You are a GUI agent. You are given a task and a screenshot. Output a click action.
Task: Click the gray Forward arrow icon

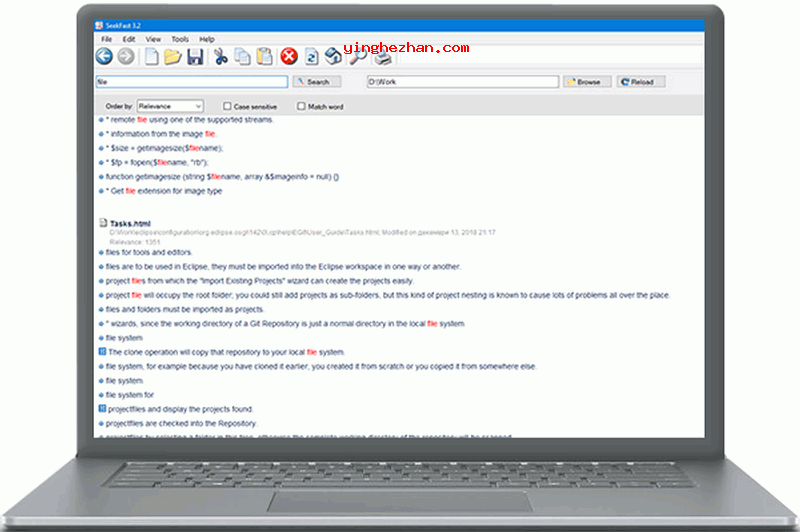point(126,57)
